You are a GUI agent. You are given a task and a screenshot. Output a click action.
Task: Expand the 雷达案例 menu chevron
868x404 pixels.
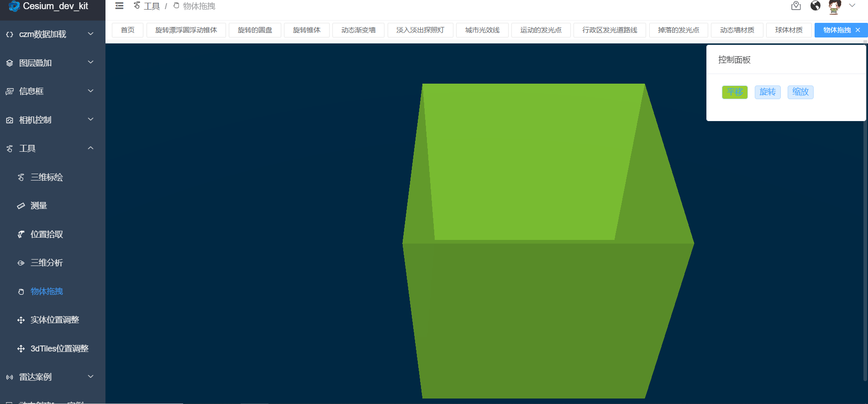[91, 377]
